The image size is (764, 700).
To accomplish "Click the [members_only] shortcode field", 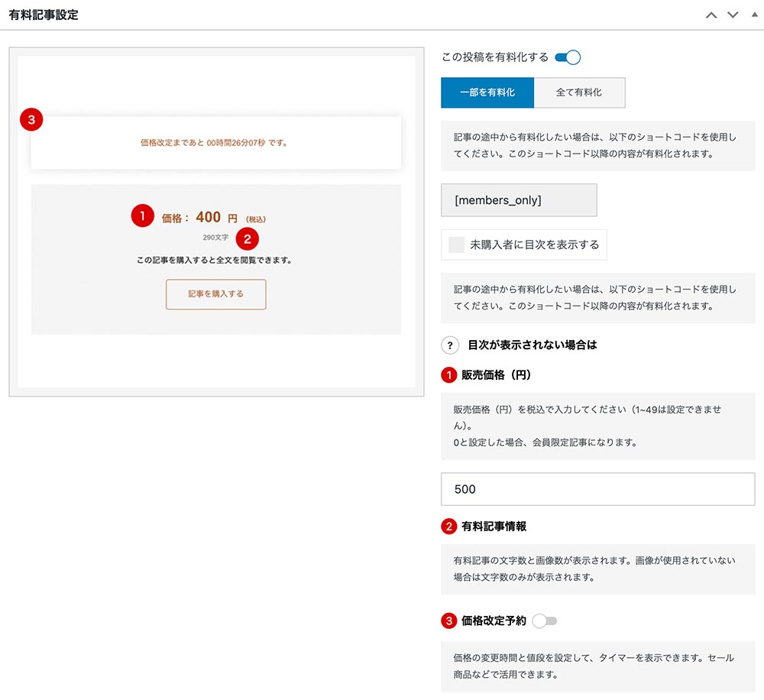I will click(x=519, y=200).
